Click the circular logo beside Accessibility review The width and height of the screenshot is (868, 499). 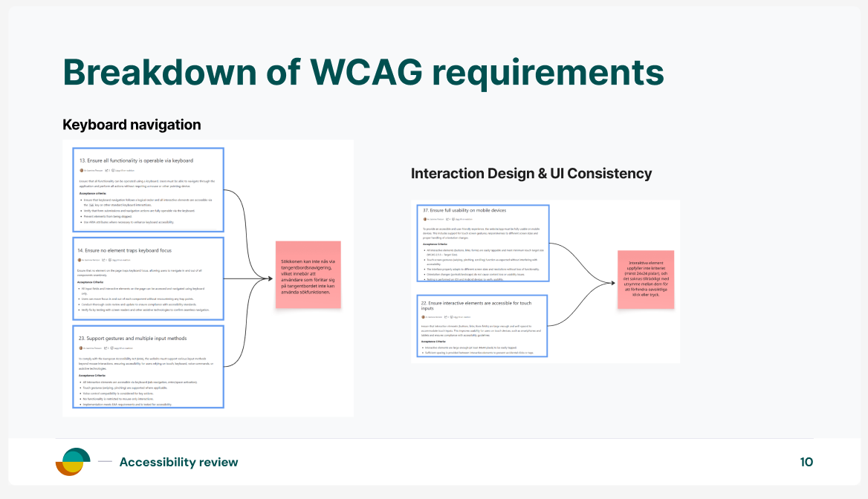73,462
